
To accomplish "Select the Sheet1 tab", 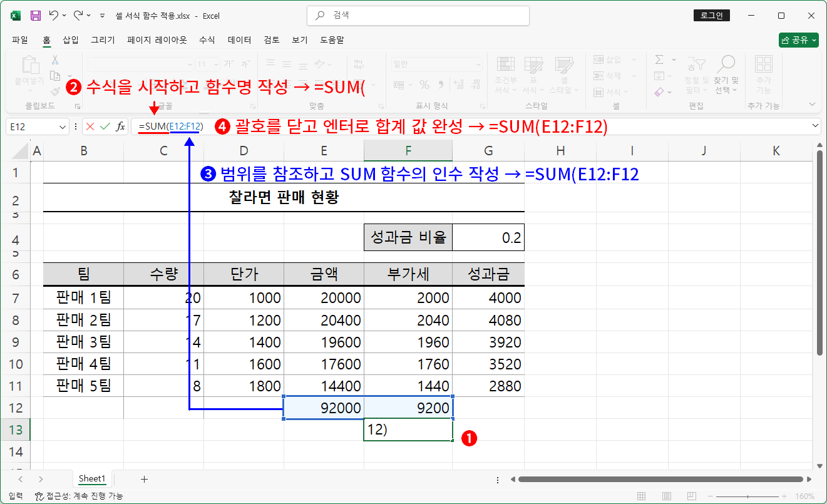I will (92, 479).
